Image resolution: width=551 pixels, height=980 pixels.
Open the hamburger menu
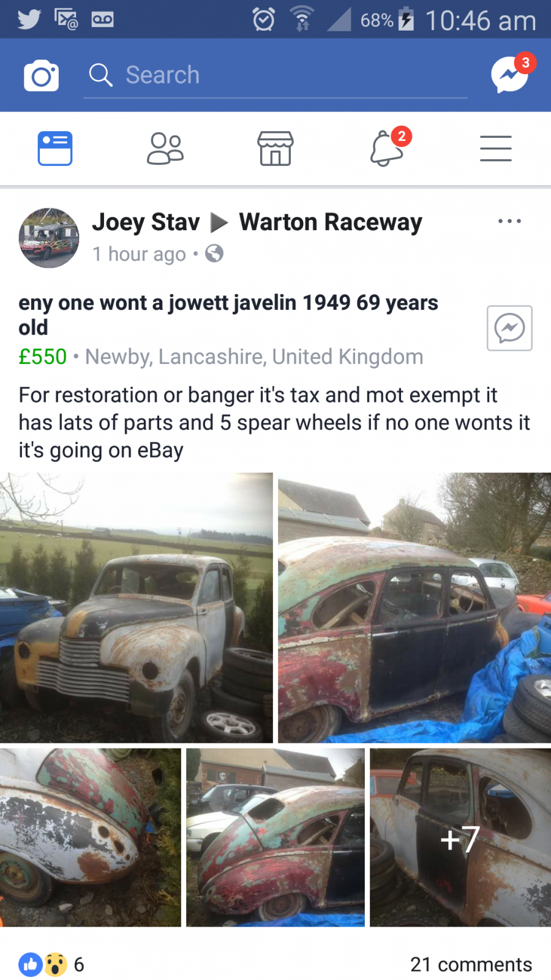tap(496, 148)
